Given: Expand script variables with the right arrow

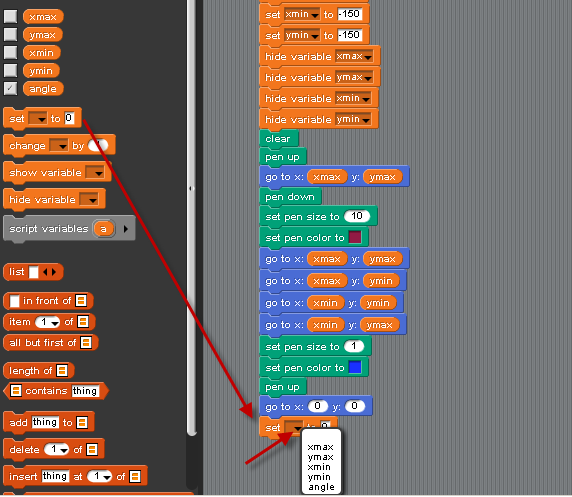Looking at the screenshot, I should pyautogui.click(x=126, y=229).
